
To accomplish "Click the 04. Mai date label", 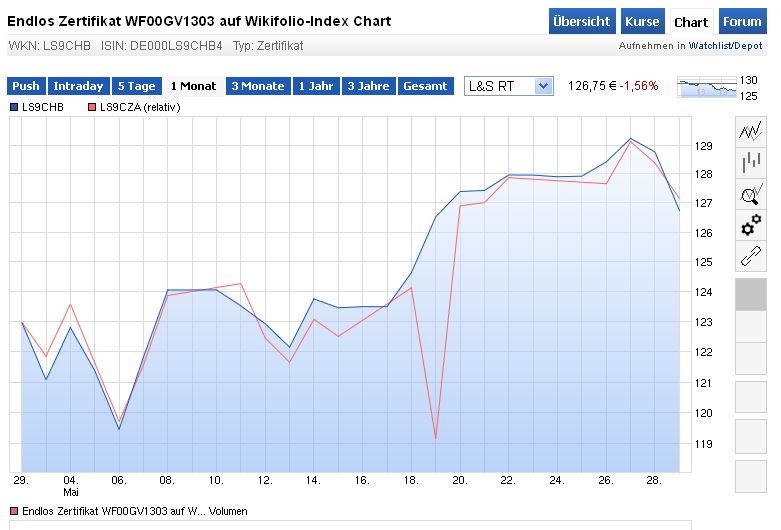I will click(71, 486).
